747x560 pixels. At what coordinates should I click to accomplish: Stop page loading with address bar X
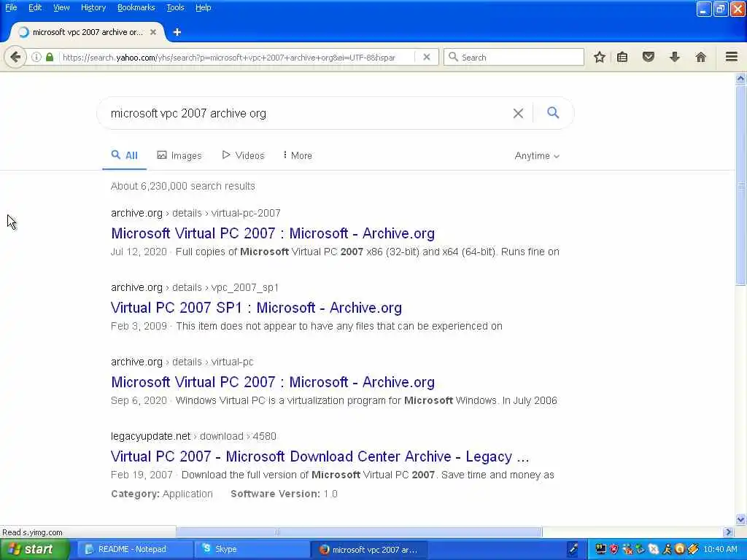click(x=426, y=57)
